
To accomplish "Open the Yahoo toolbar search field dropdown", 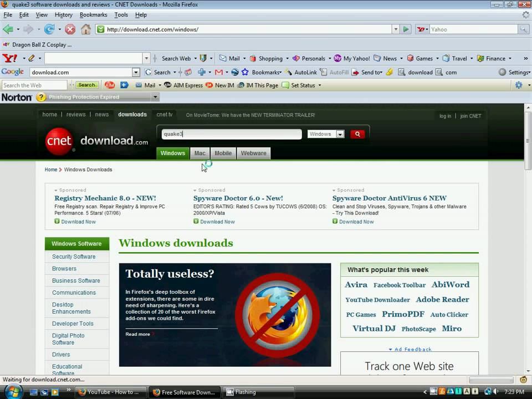I will pos(146,58).
